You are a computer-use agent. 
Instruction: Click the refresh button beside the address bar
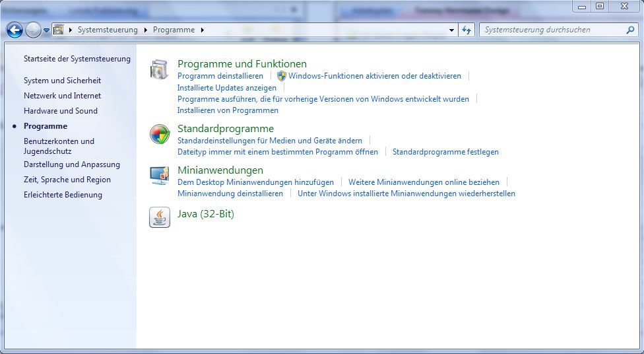point(467,30)
